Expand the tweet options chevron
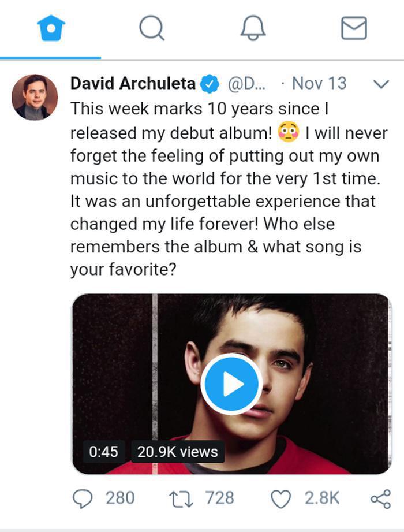 [x=381, y=84]
